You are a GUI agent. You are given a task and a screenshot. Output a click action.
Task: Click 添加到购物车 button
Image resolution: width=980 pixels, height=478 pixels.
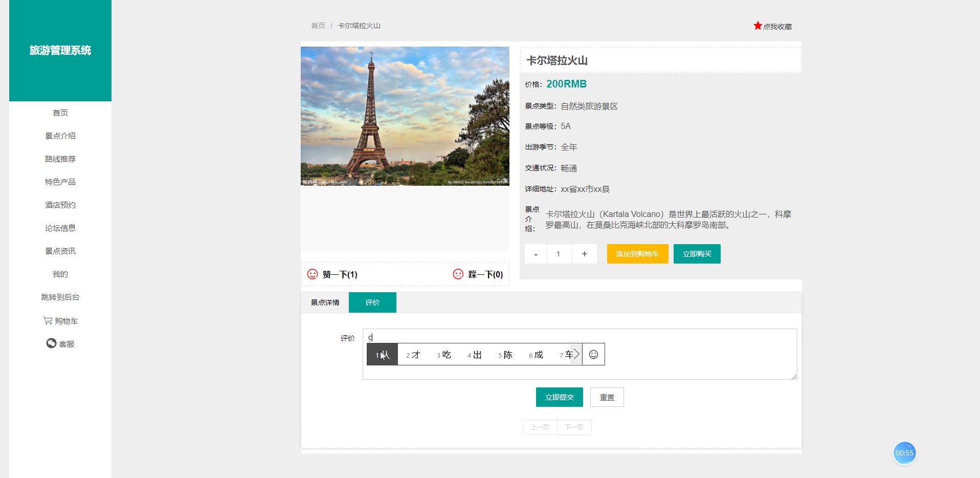coord(637,254)
